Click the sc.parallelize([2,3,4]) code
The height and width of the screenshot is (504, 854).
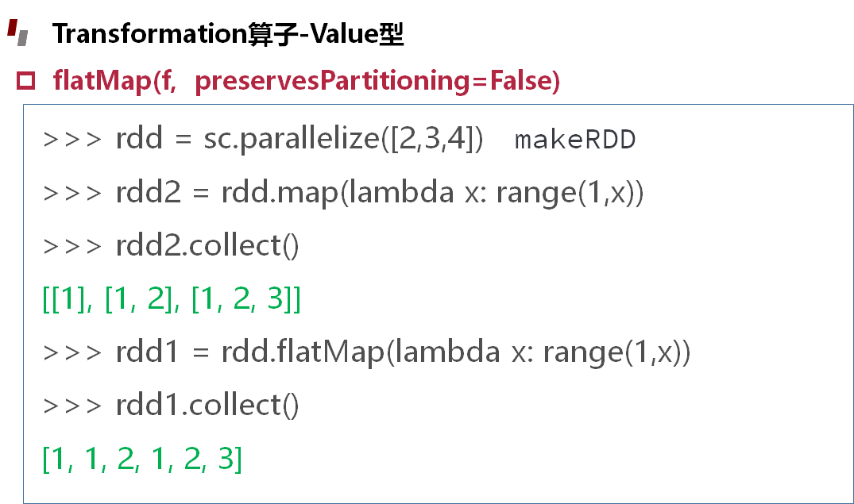point(343,138)
